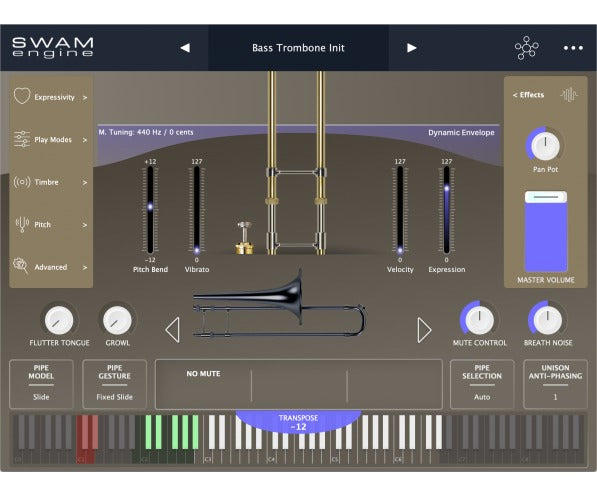The image size is (597, 497).
Task: Click the Breath Noise knob
Action: (548, 320)
